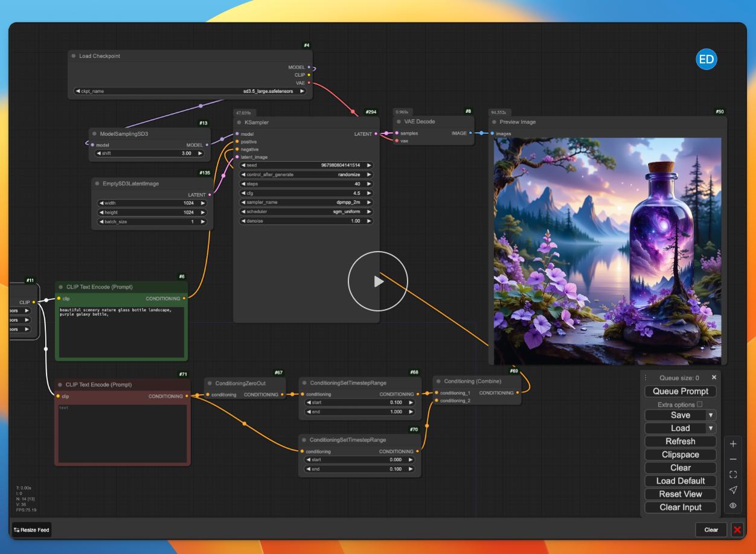The image size is (756, 554).
Task: Open Clipspace from the menu panel
Action: pyautogui.click(x=681, y=454)
